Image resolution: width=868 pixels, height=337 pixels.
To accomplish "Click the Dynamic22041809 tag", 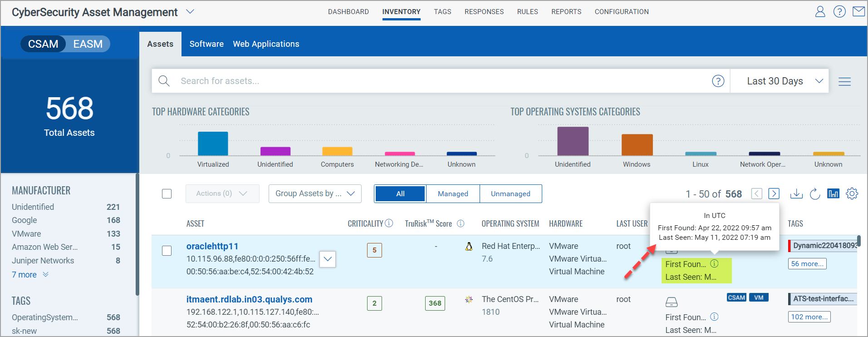I will pos(823,246).
